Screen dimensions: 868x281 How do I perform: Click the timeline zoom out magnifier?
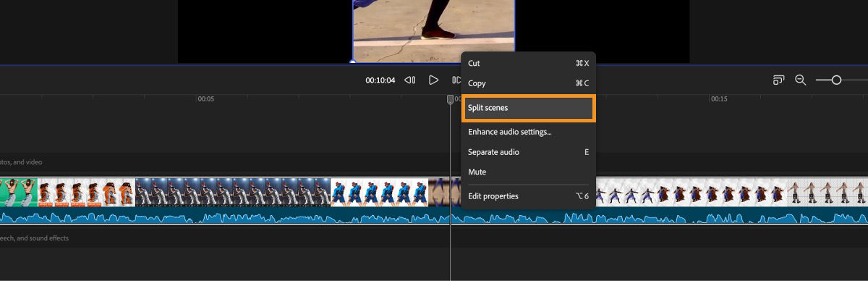coord(800,80)
